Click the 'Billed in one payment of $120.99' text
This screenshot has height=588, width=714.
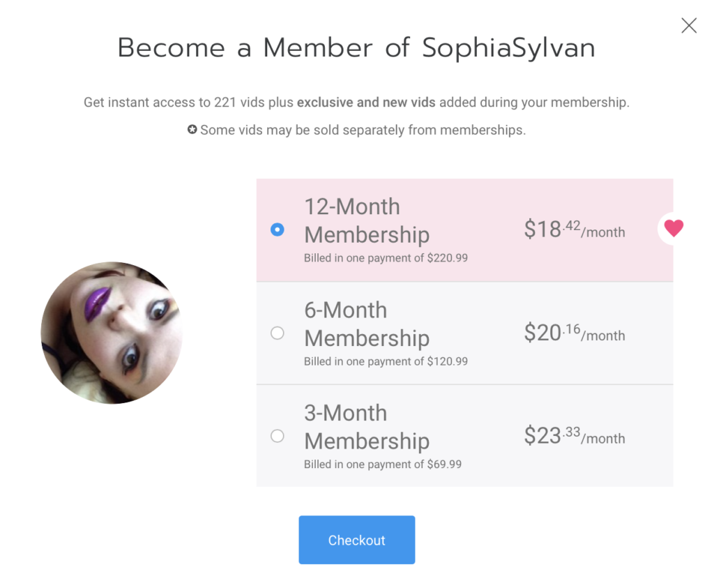(x=386, y=361)
